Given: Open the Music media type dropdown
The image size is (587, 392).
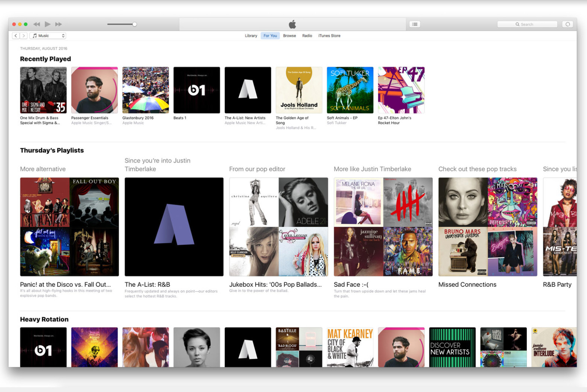Looking at the screenshot, I should coord(48,36).
